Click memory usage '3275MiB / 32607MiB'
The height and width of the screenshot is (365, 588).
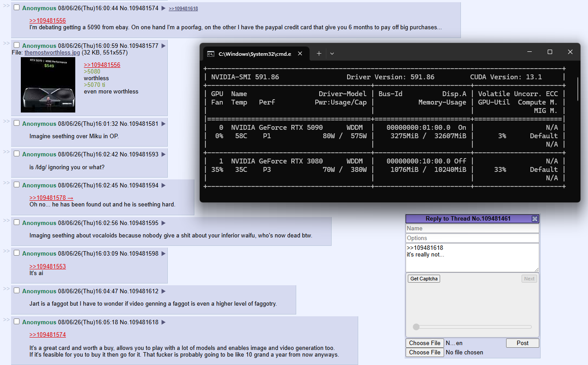click(428, 136)
